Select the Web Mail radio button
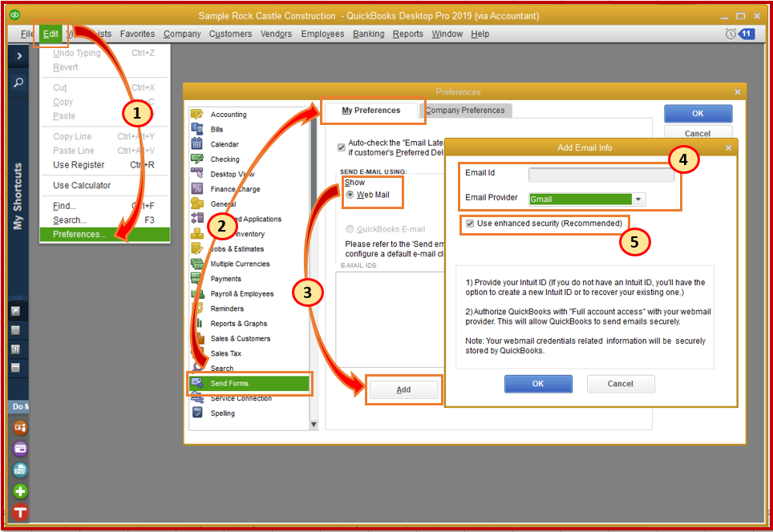This screenshot has width=773, height=532. pyautogui.click(x=350, y=195)
